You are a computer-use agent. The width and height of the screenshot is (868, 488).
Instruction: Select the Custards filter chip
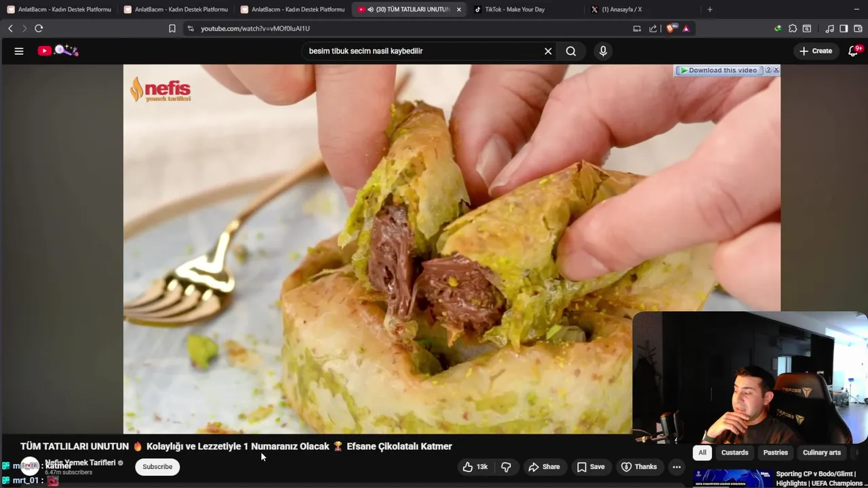[x=734, y=453]
